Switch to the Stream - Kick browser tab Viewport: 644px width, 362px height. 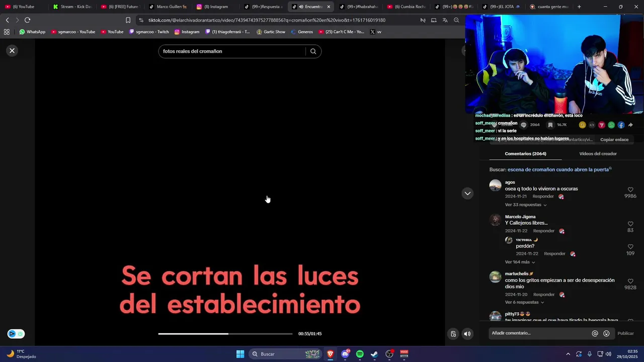click(72, 7)
